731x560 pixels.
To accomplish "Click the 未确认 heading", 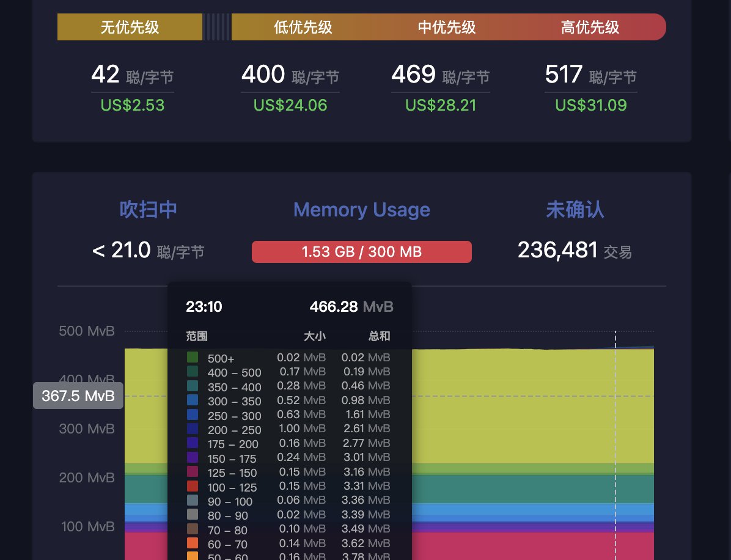I will click(575, 209).
